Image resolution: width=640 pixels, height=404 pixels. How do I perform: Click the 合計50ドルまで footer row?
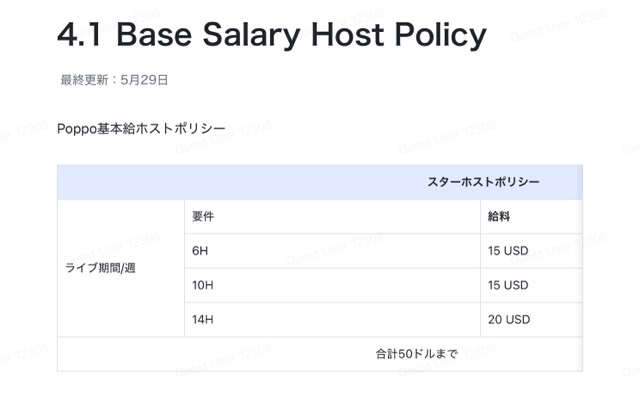tap(320, 354)
